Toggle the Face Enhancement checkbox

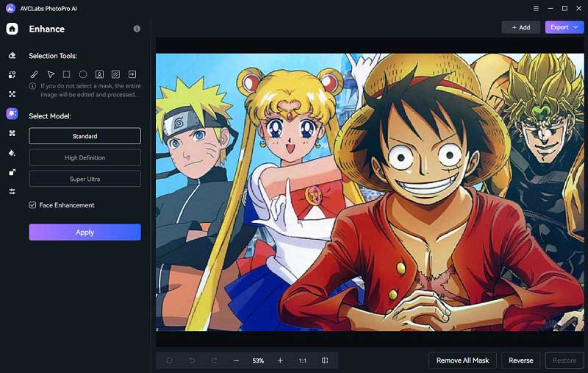32,205
